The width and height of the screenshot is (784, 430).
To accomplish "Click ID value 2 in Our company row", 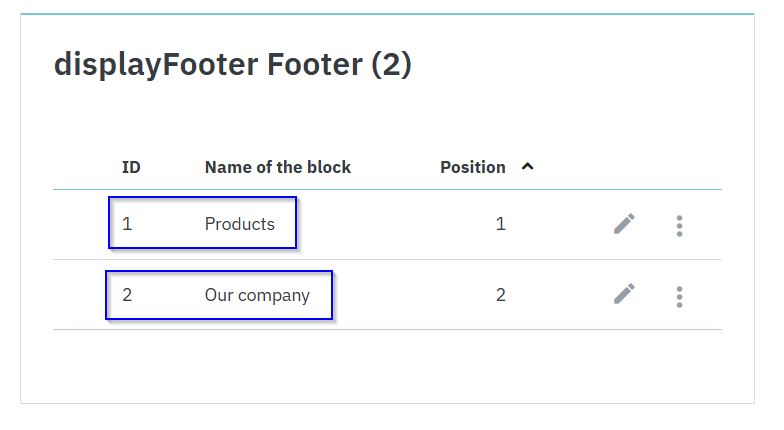I will 127,294.
